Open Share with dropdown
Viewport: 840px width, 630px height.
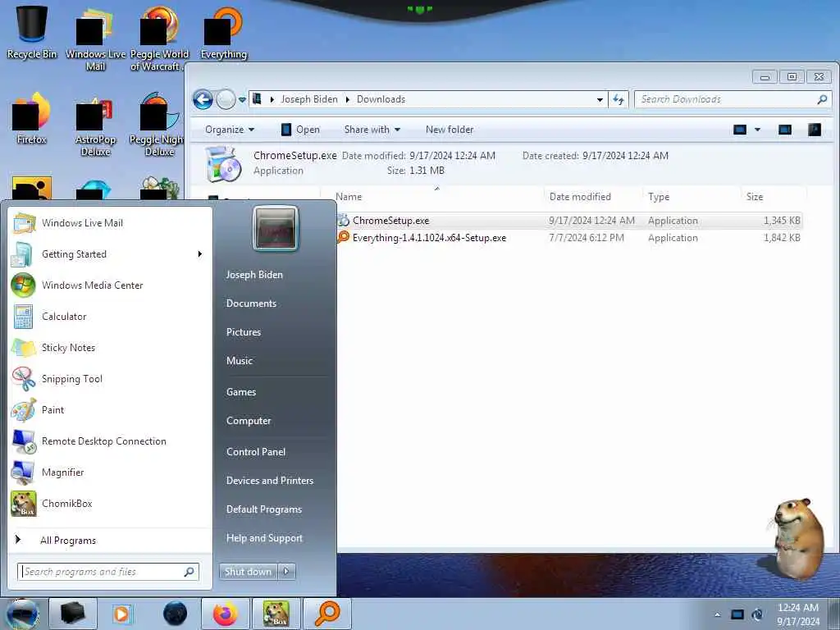(372, 130)
